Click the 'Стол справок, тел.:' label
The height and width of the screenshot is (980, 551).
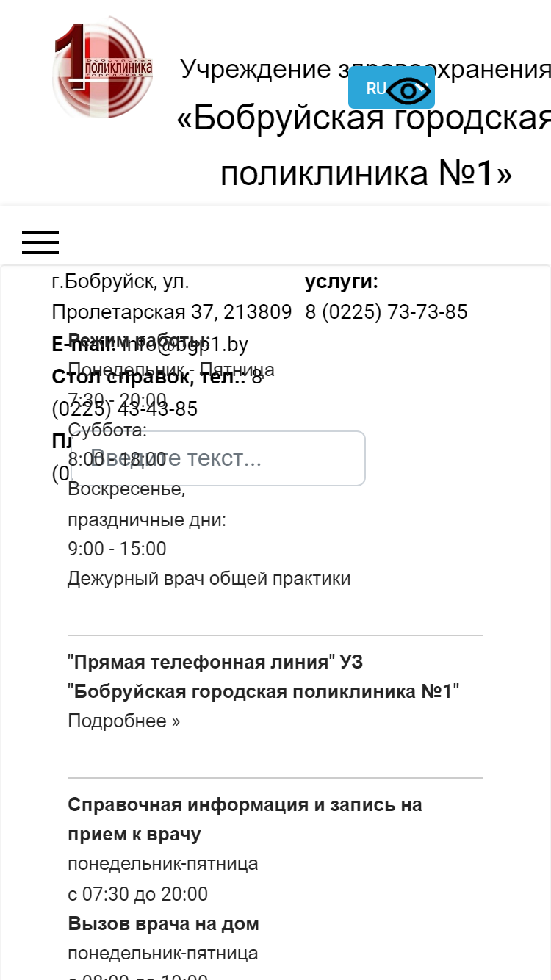point(149,378)
